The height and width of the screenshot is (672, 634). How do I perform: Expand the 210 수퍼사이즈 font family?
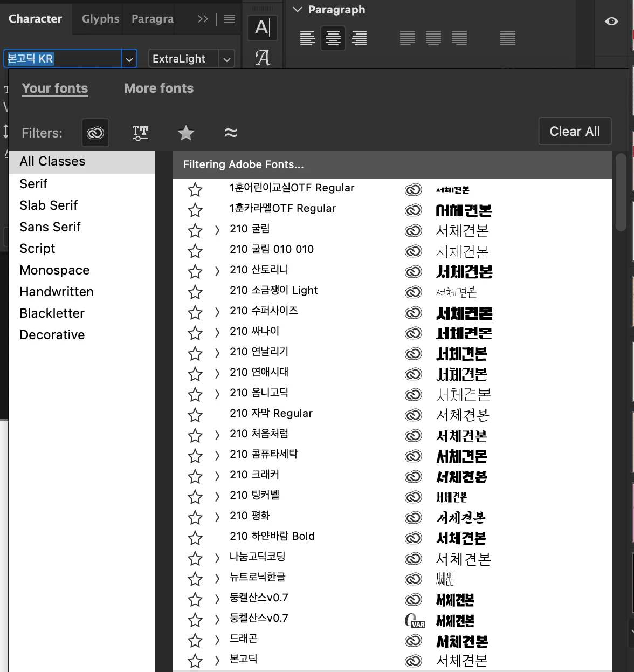click(x=217, y=312)
